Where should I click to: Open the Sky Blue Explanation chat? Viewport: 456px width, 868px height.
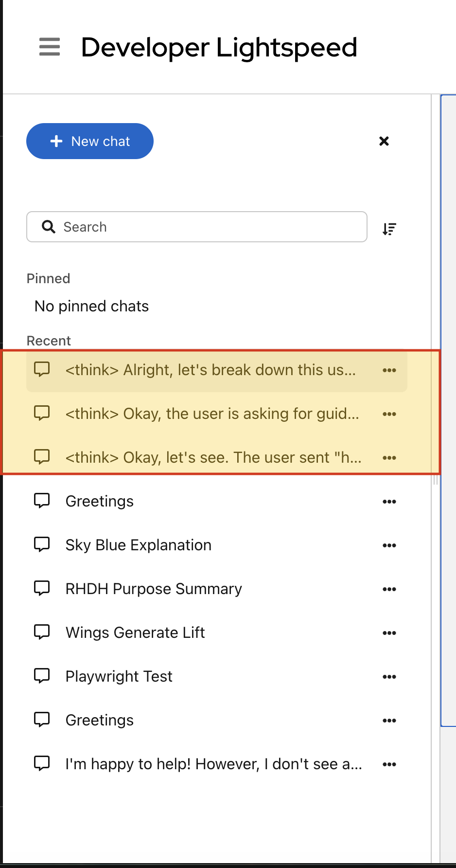click(x=139, y=545)
